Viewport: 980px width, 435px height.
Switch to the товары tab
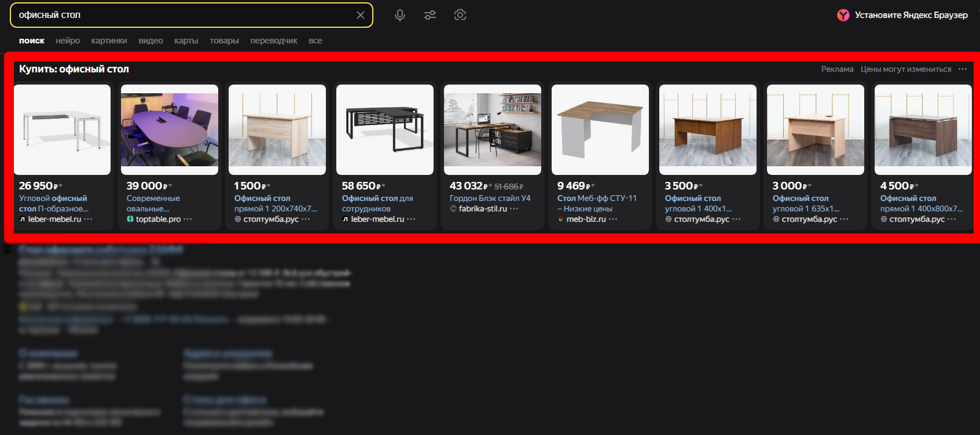[224, 41]
